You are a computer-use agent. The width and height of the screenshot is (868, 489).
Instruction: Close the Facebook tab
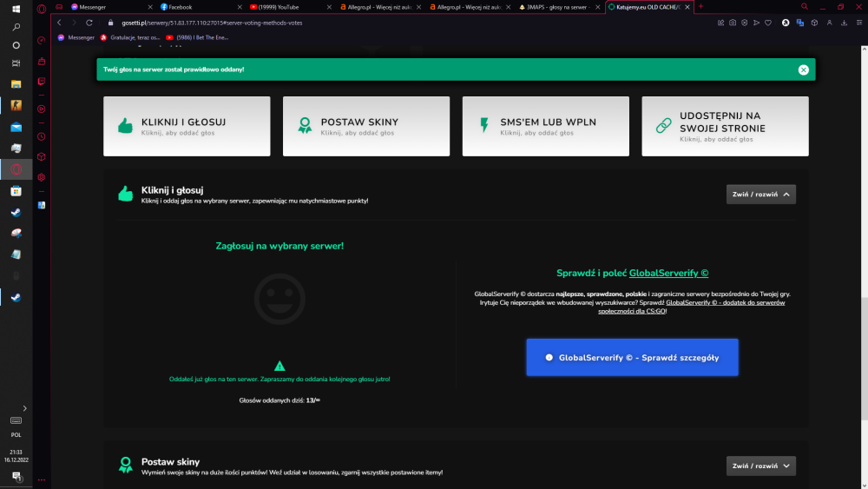240,7
